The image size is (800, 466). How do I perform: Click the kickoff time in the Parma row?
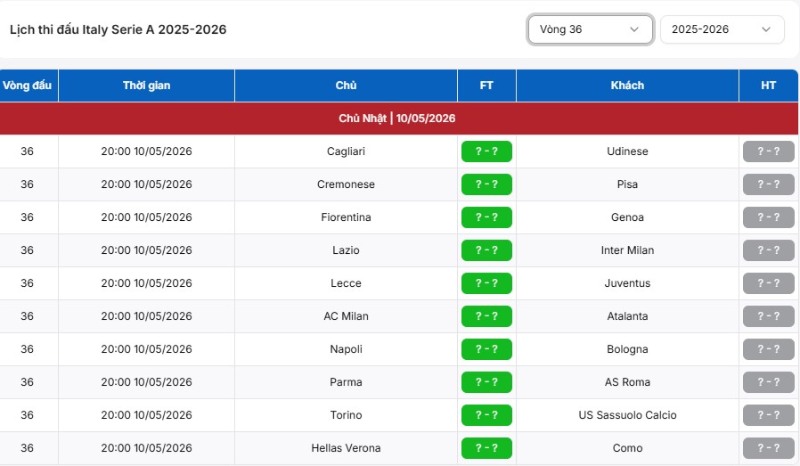tap(146, 382)
